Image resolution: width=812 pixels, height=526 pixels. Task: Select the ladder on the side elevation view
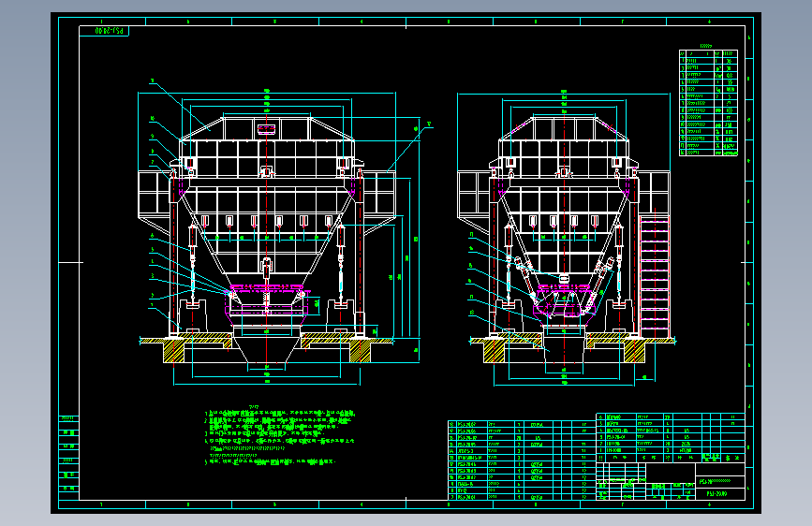[x=655, y=276]
